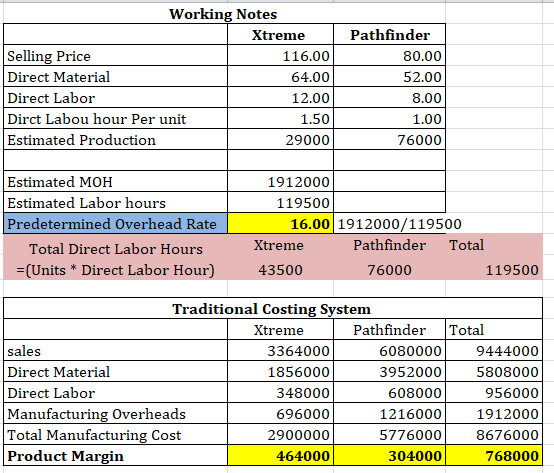Select Pathfinder direct labor total 608000
This screenshot has width=554, height=473.
389,393
